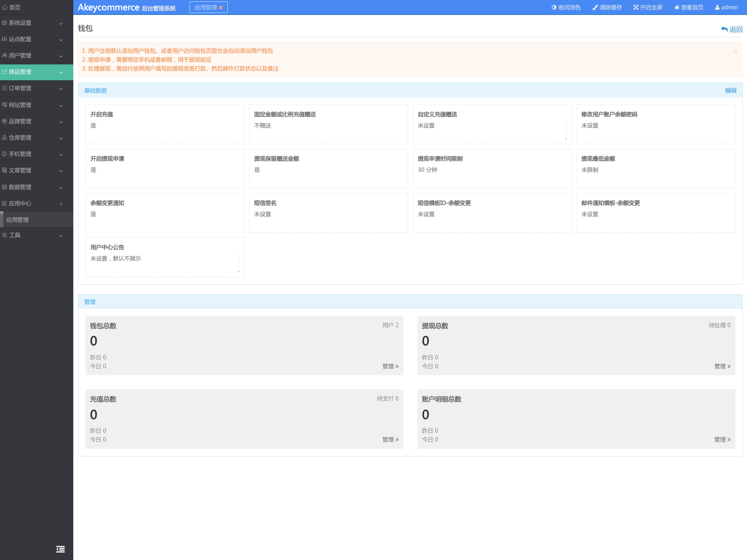Select the 应用管理 submenu item

[x=36, y=220]
